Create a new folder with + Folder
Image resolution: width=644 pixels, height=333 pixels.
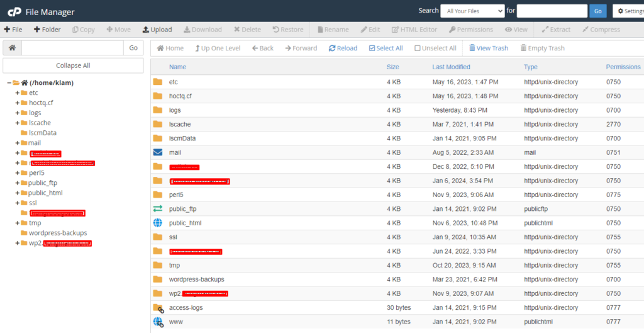(47, 30)
